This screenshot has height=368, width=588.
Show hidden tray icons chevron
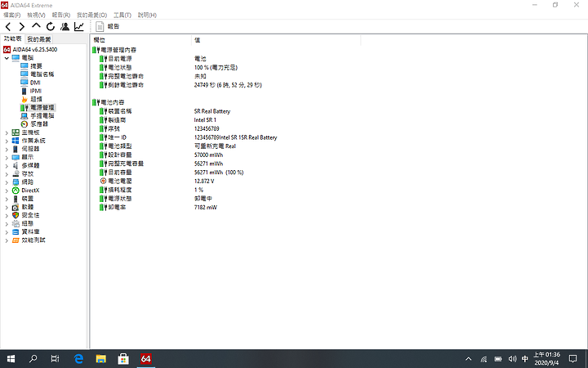click(x=469, y=359)
